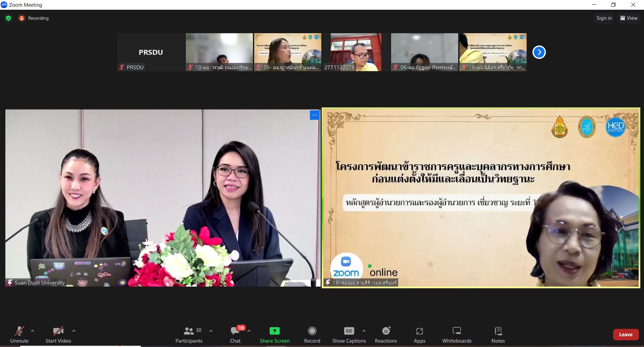Expand video options arrow next to Start Video
644x347 pixels.
click(x=74, y=331)
